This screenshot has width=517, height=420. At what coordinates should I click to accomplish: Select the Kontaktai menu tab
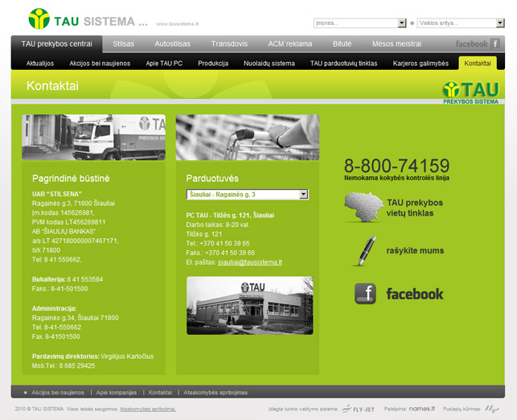pyautogui.click(x=478, y=63)
